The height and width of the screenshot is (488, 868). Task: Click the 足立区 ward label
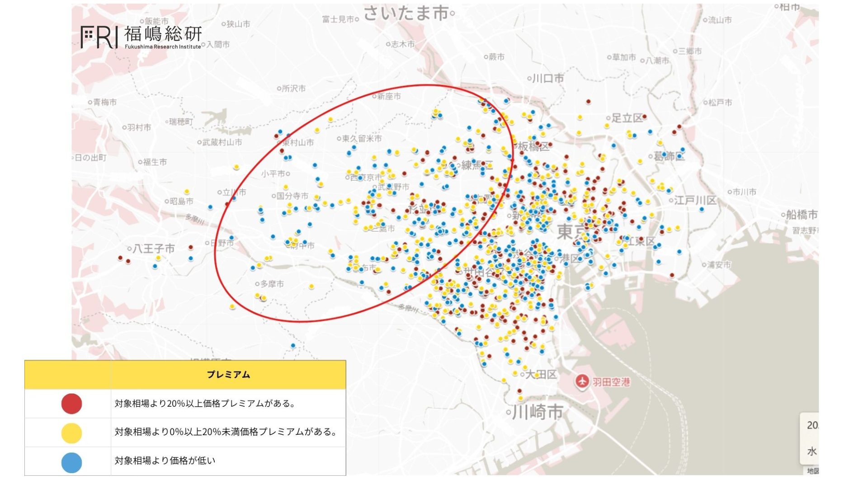pos(627,118)
